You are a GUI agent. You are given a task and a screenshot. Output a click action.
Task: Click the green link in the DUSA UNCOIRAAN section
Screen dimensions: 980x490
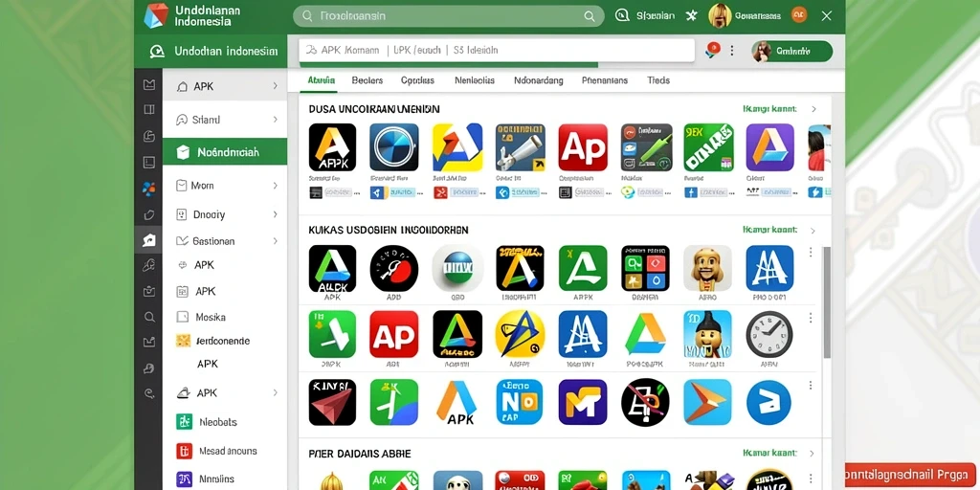770,109
